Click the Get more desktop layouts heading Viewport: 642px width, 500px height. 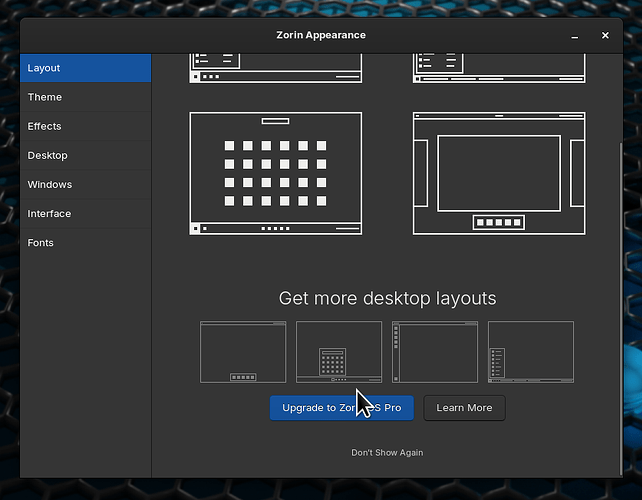(x=387, y=298)
